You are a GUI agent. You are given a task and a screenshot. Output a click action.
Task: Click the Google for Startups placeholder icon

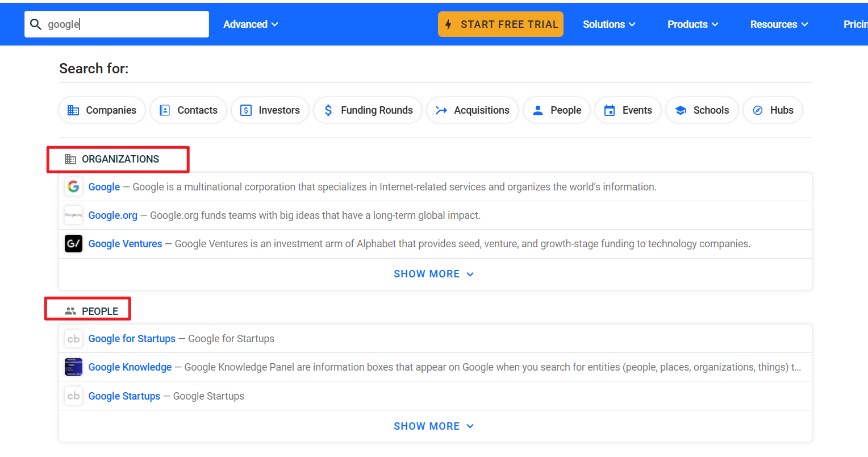(73, 339)
